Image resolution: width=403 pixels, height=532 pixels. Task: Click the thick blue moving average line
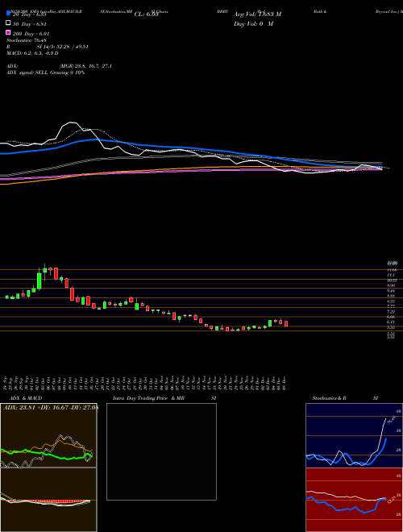pos(190,148)
